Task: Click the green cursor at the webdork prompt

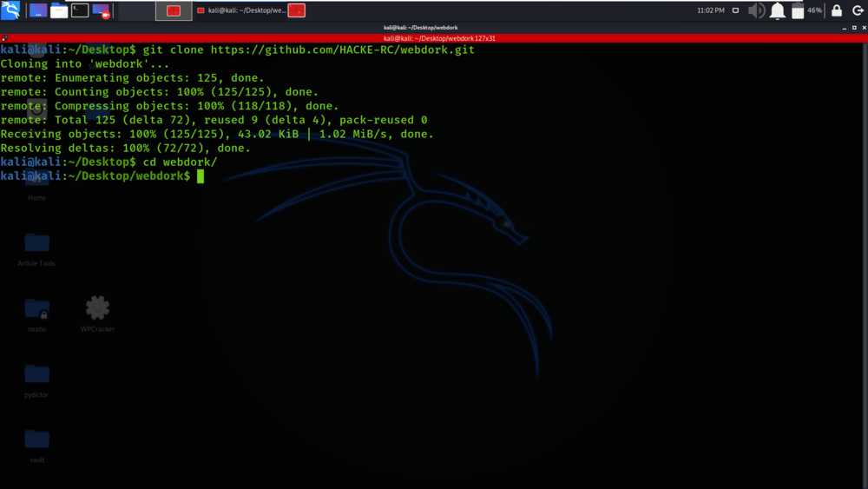Action: coord(201,176)
